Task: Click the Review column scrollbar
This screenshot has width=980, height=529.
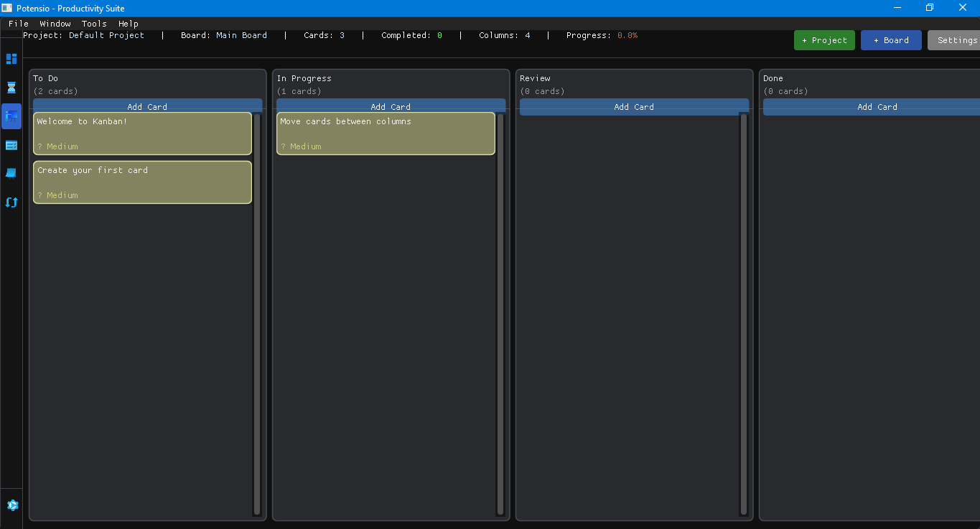Action: [x=744, y=314]
